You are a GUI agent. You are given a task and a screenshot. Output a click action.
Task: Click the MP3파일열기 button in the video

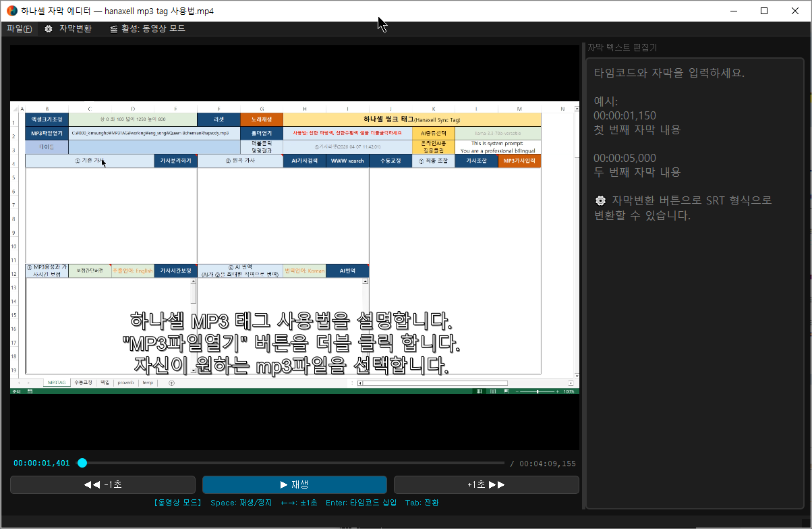pyautogui.click(x=47, y=133)
